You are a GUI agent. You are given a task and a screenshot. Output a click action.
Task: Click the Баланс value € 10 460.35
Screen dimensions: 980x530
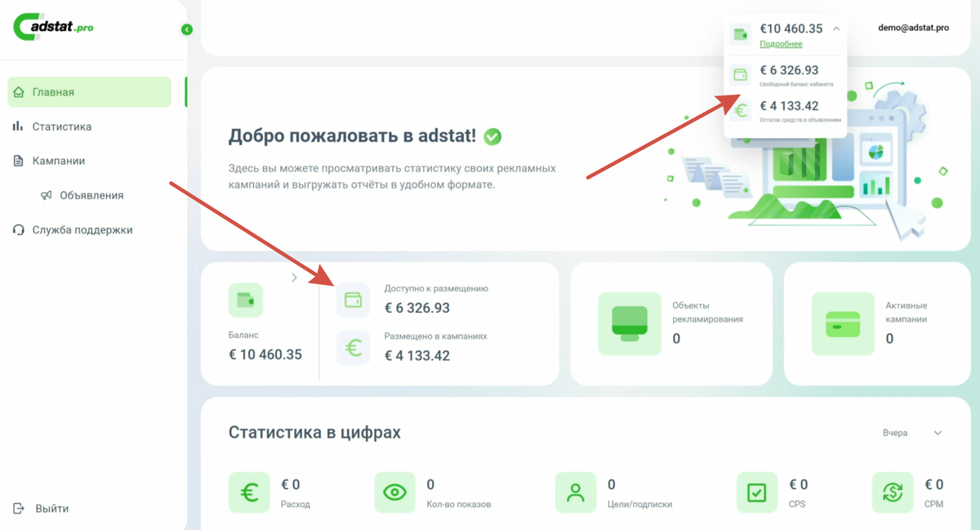(265, 355)
